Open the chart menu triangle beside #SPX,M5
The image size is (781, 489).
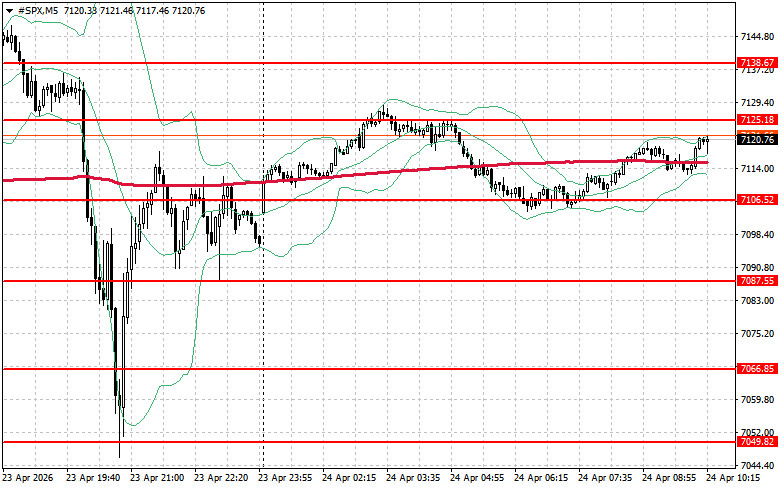[x=9, y=11]
